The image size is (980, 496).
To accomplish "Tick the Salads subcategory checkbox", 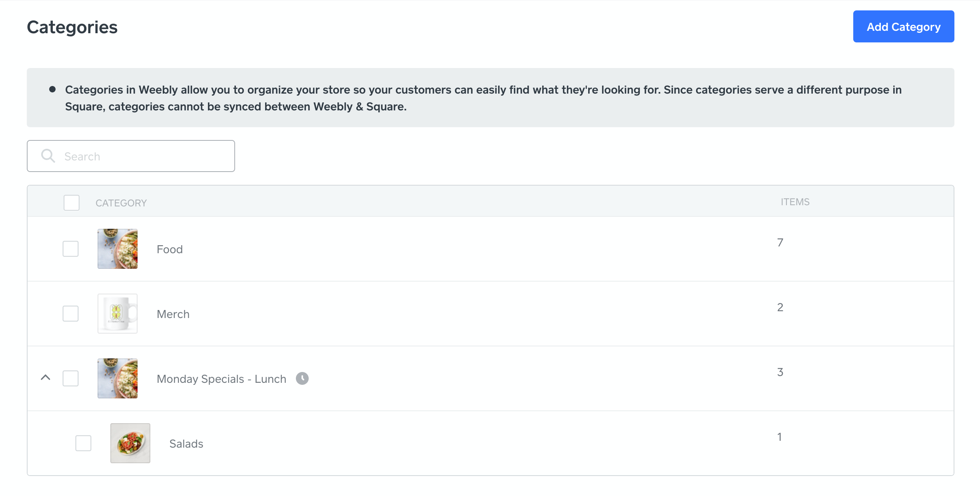I will click(x=84, y=443).
